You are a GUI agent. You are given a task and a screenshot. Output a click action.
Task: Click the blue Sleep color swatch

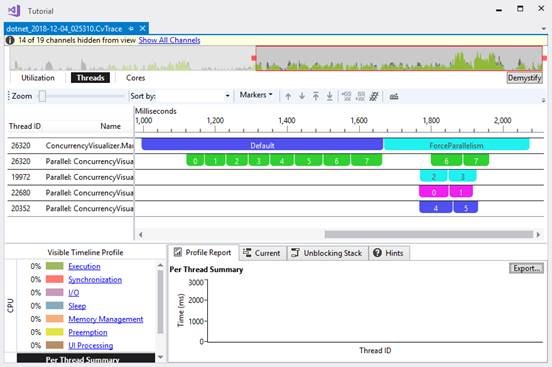point(55,305)
